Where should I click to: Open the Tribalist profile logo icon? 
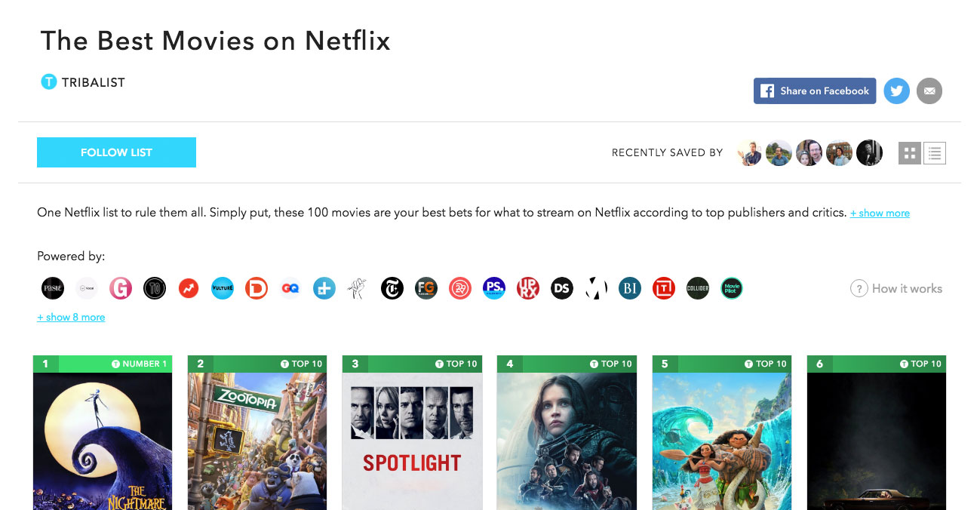tap(48, 81)
